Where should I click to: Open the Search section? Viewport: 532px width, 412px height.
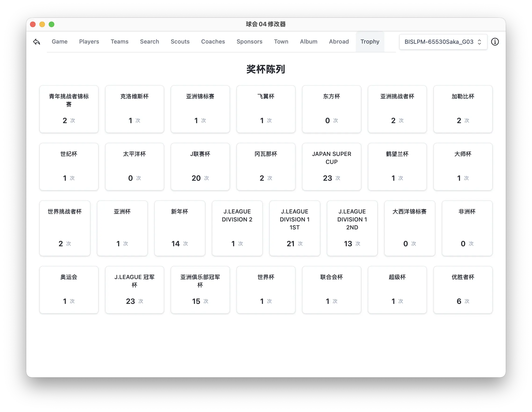(x=149, y=42)
